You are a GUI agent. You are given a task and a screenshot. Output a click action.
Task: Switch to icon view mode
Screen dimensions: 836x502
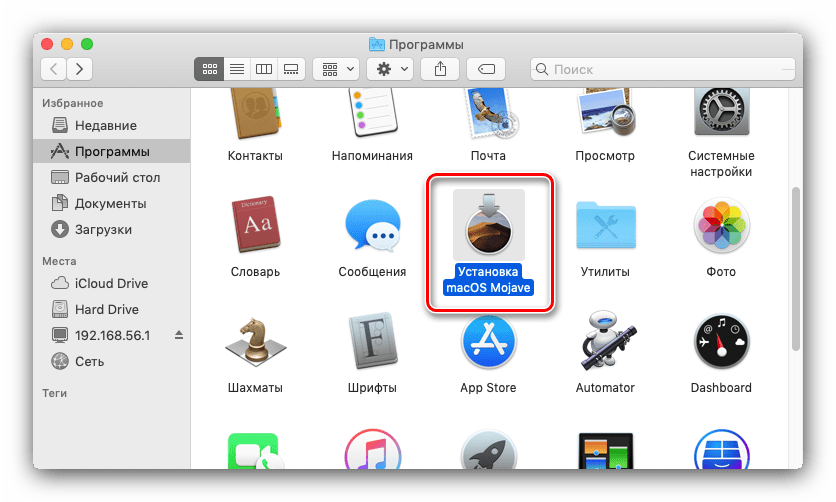click(210, 69)
